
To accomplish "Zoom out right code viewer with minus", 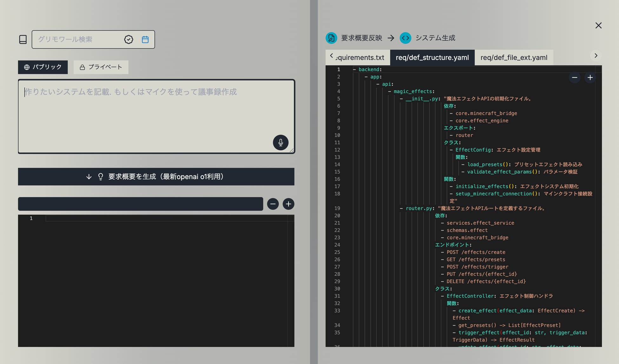I will point(575,78).
